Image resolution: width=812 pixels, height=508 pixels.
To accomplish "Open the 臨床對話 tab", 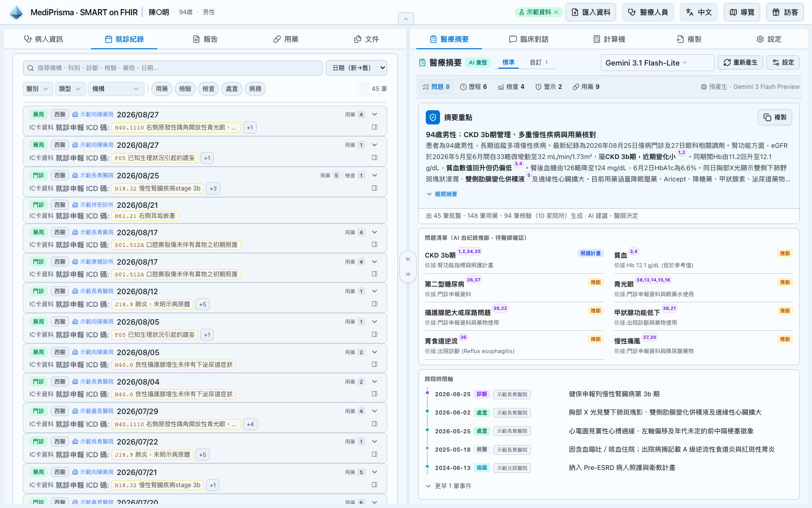I will [x=529, y=39].
